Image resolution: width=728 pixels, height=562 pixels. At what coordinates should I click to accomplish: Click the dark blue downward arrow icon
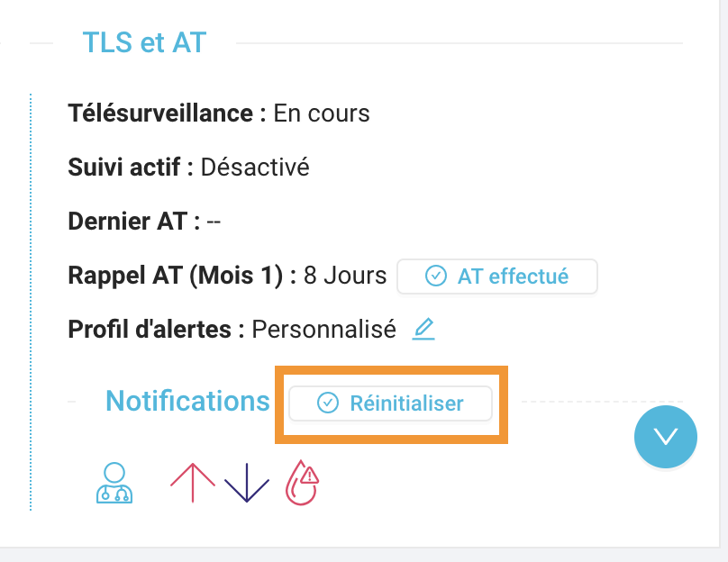[x=247, y=483]
